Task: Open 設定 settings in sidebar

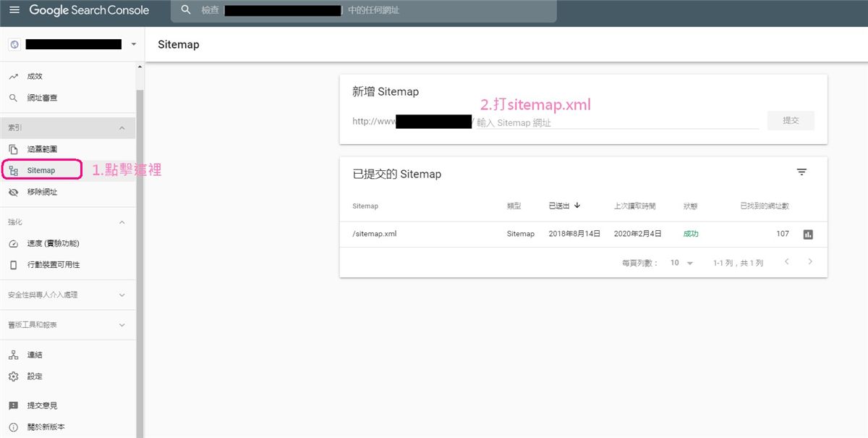Action: click(35, 376)
